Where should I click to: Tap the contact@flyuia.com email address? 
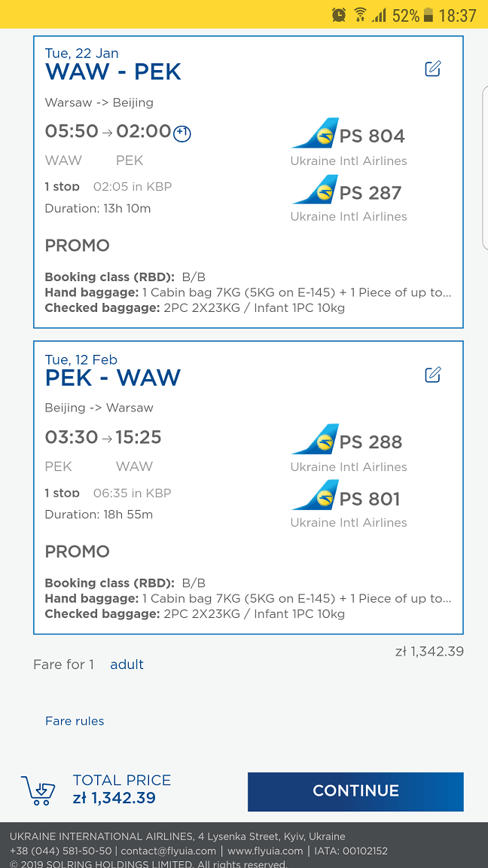point(168,851)
